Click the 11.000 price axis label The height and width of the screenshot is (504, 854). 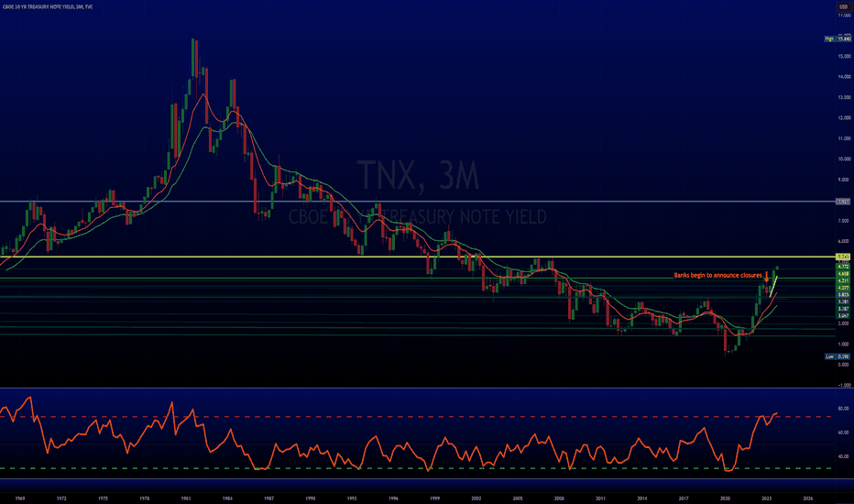coord(844,139)
